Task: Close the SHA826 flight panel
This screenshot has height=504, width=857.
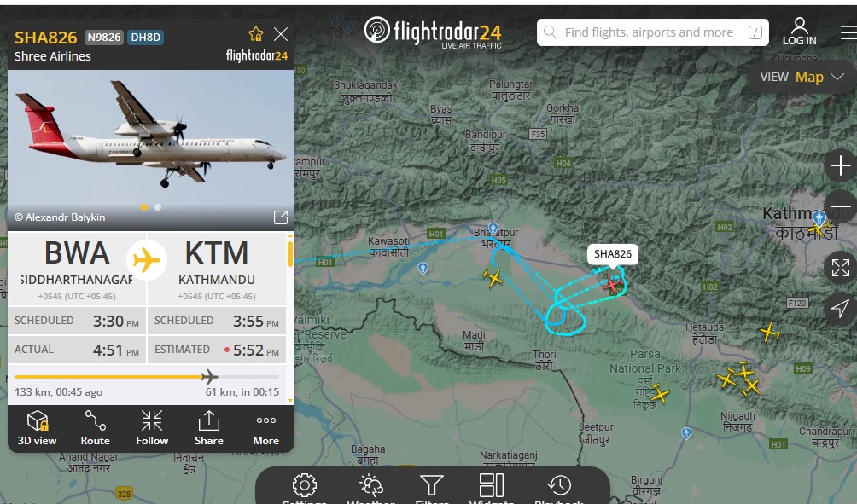Action: pyautogui.click(x=281, y=34)
